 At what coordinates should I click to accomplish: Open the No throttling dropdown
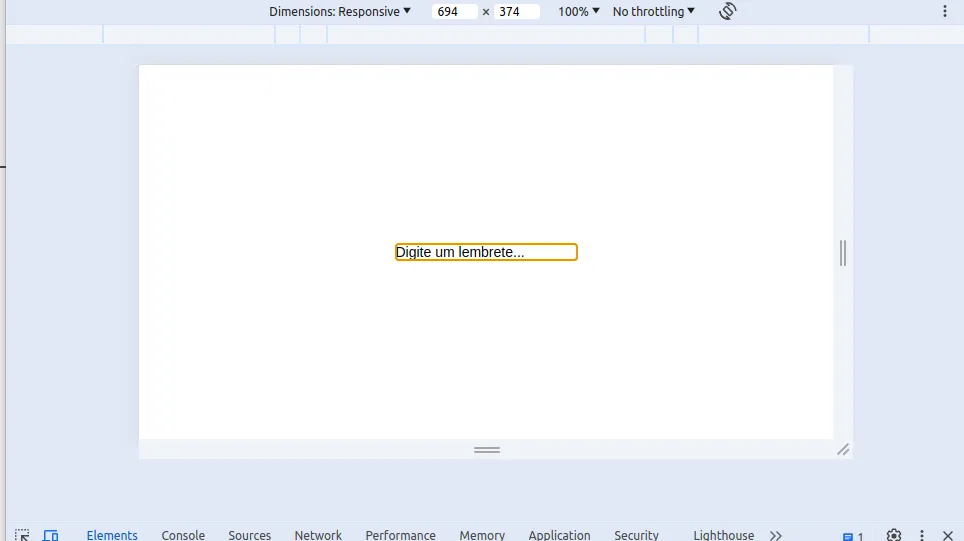pyautogui.click(x=654, y=11)
